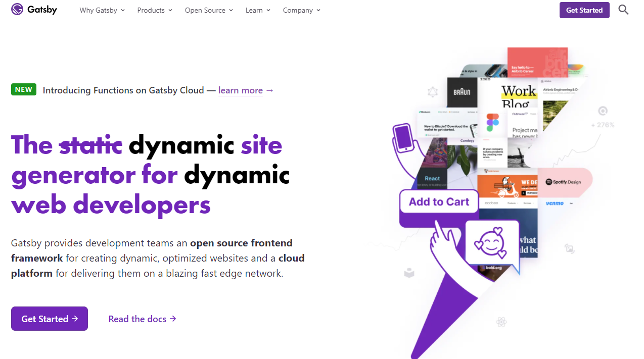This screenshot has width=644, height=359.
Task: Click the faint image placeholder icon
Action: pos(569,248)
